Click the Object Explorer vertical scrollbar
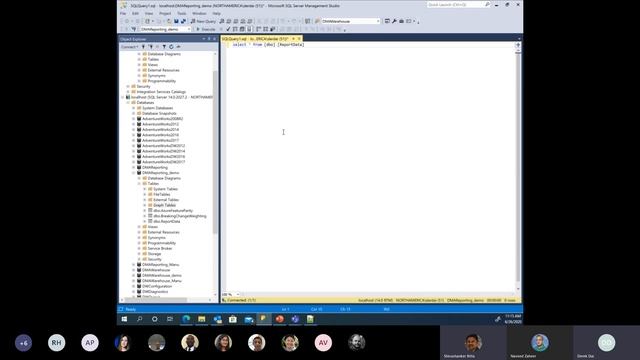This screenshot has height=360, width=640. point(215,152)
